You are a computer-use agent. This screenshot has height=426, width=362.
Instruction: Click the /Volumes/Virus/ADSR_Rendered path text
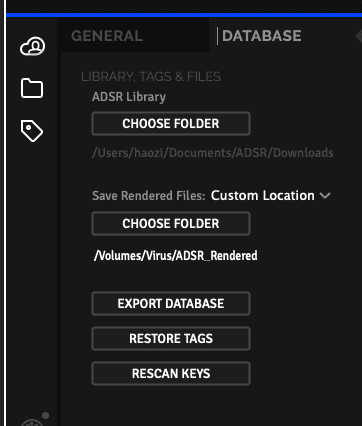click(176, 256)
